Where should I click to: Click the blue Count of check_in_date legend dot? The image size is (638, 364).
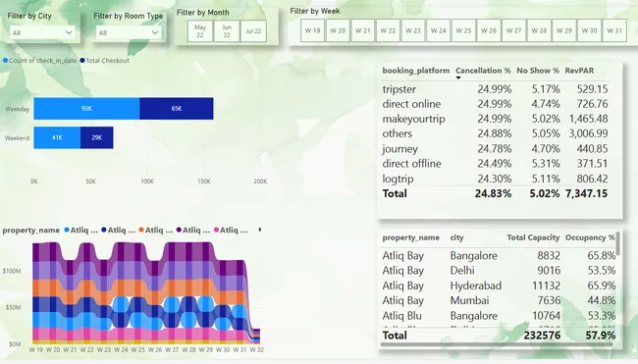click(x=5, y=61)
